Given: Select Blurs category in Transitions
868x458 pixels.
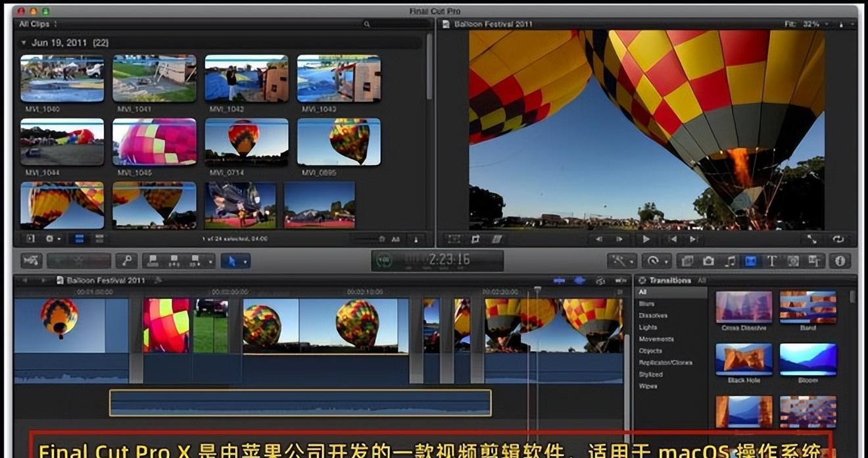Looking at the screenshot, I should point(647,304).
